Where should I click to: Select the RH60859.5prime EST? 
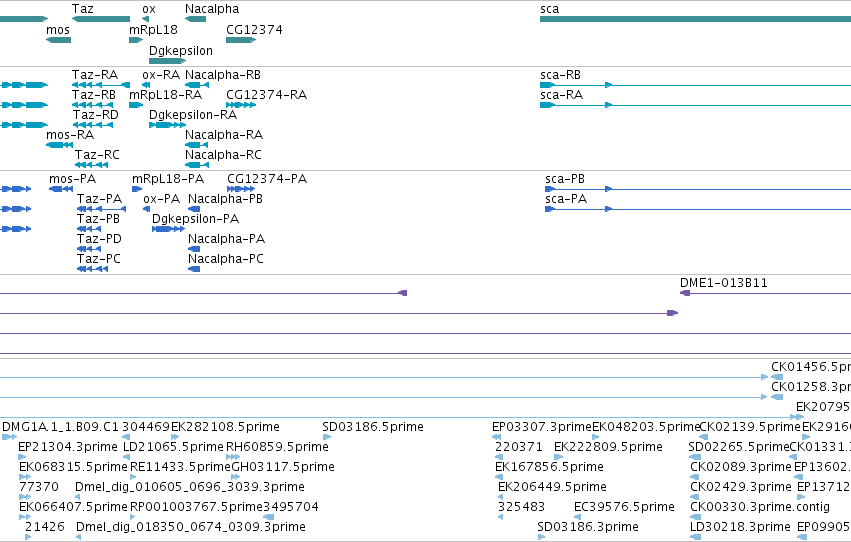pyautogui.click(x=233, y=457)
